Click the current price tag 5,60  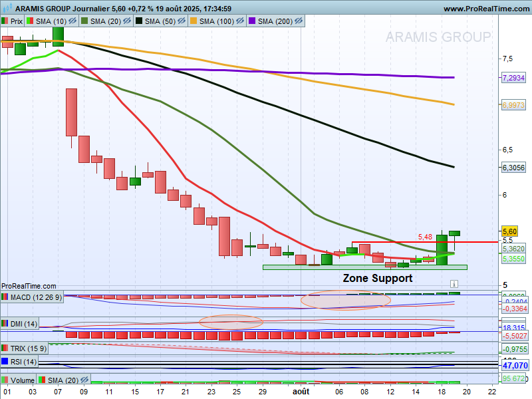tap(509, 231)
